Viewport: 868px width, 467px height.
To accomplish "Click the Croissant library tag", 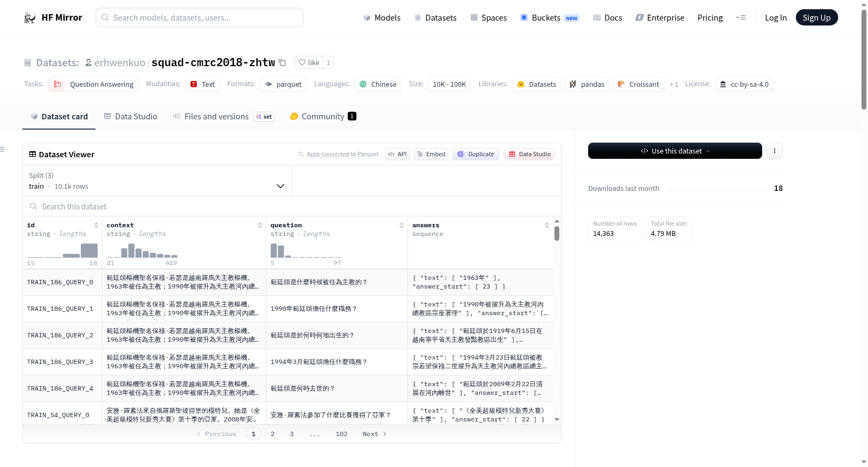I will [x=639, y=84].
